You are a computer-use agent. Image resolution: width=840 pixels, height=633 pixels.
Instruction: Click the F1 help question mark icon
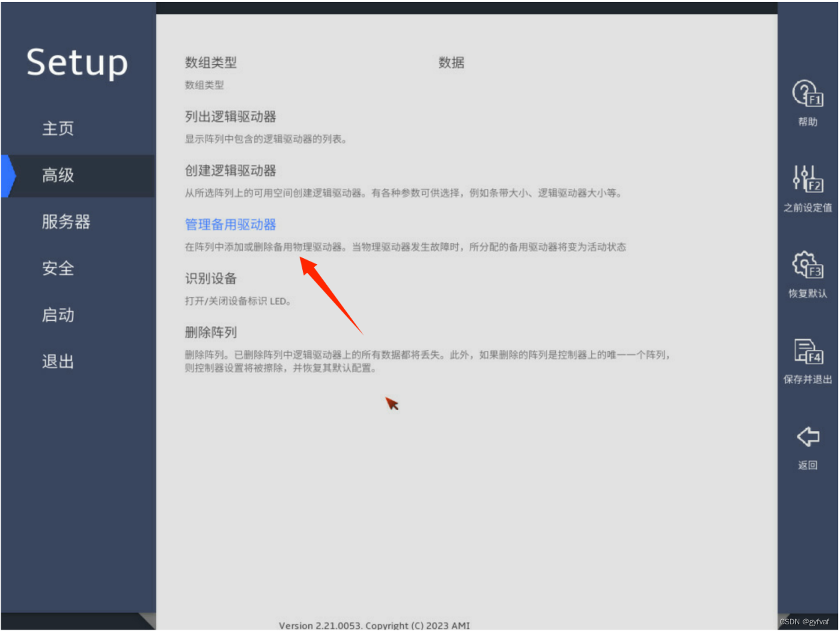807,94
